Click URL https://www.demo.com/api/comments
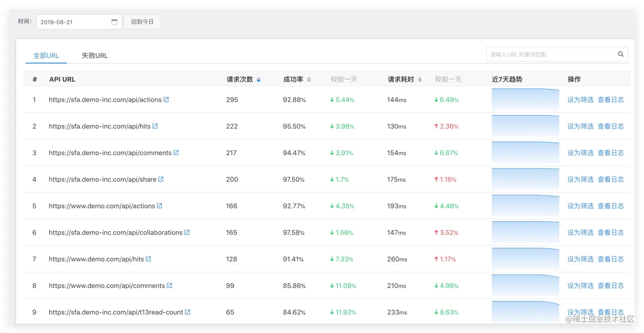Image resolution: width=644 pixels, height=333 pixels. point(107,286)
